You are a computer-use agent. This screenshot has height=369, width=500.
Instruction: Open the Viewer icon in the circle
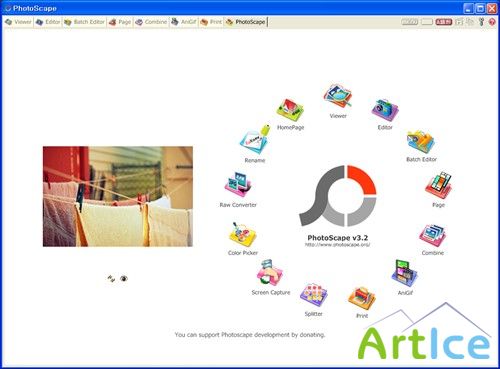[337, 96]
